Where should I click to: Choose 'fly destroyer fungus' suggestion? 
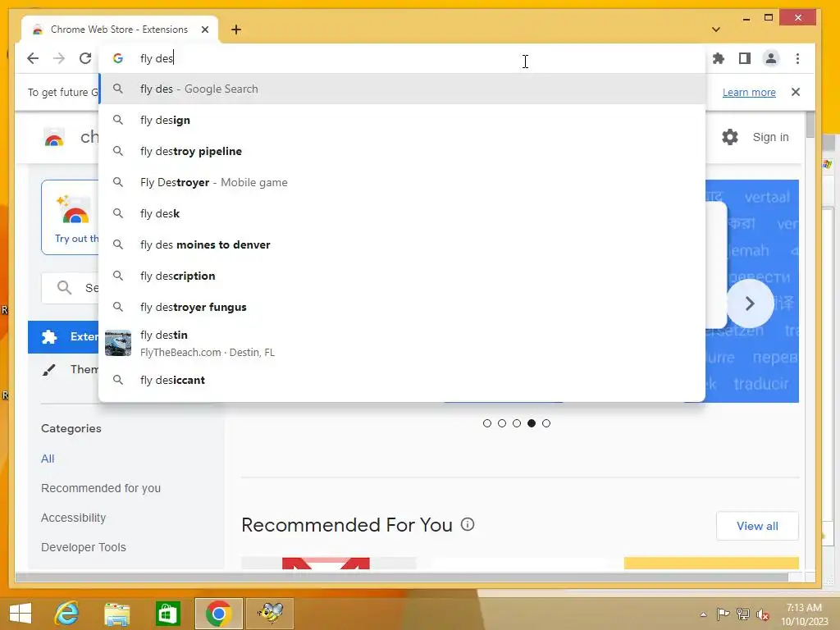(402, 307)
